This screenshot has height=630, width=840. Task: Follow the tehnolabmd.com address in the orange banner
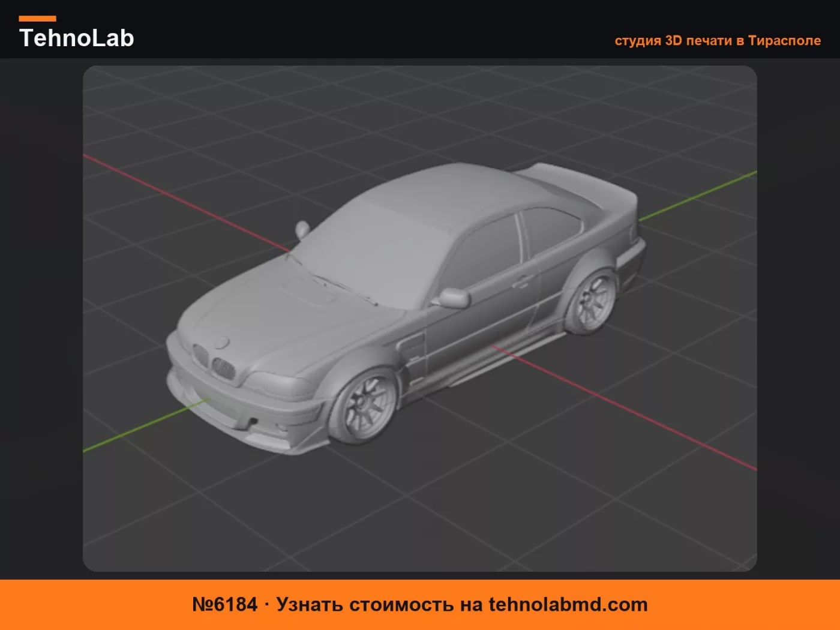pyautogui.click(x=568, y=604)
